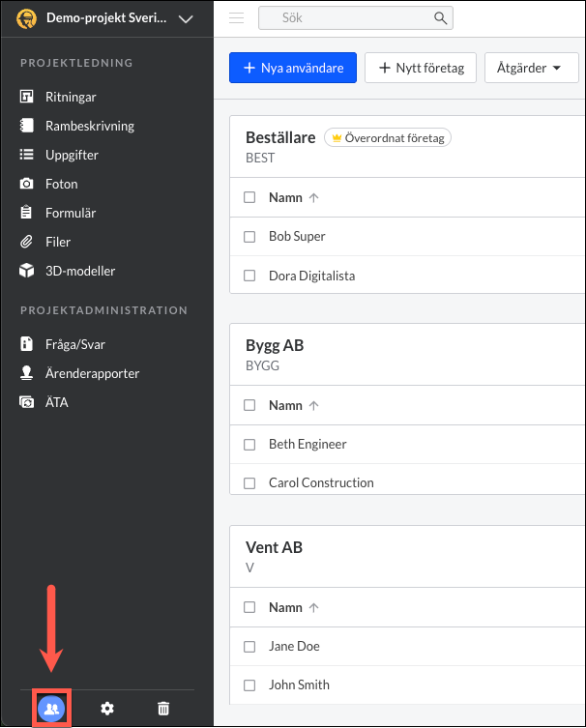Toggle the hamburger menu icon
The width and height of the screenshot is (586, 728).
[x=236, y=18]
